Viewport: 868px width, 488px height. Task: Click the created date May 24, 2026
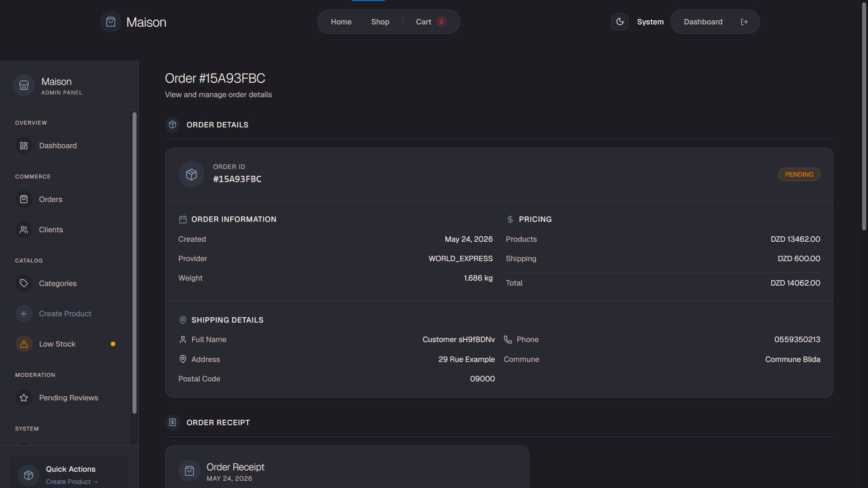coord(468,239)
